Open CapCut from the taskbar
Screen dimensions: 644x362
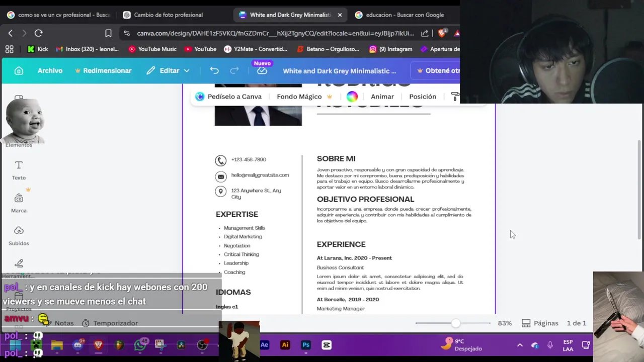(327, 345)
